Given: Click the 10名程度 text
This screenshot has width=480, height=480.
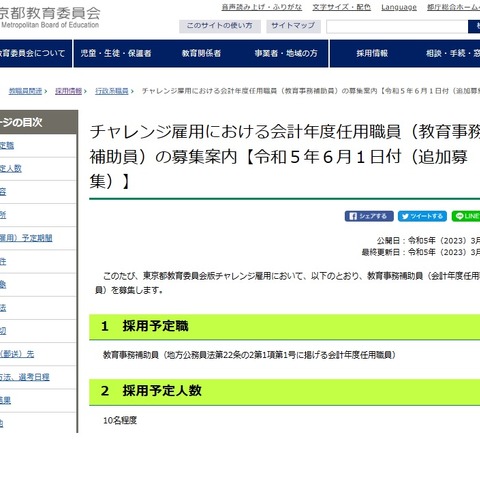Looking at the screenshot, I should pyautogui.click(x=120, y=421).
